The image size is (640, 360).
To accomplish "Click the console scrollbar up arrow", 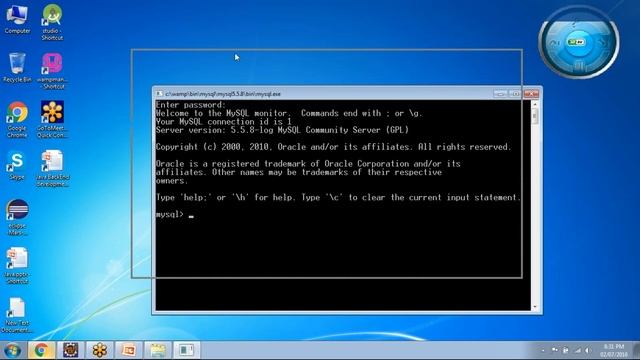I will [535, 104].
